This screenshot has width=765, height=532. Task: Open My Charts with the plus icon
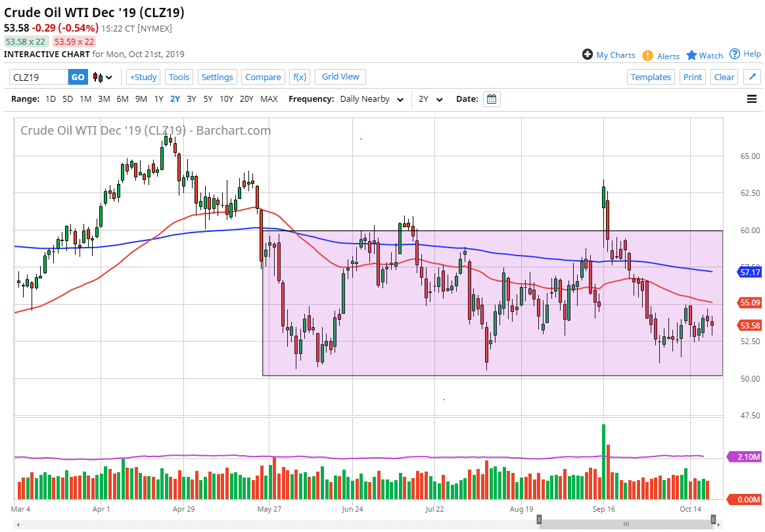pyautogui.click(x=609, y=55)
